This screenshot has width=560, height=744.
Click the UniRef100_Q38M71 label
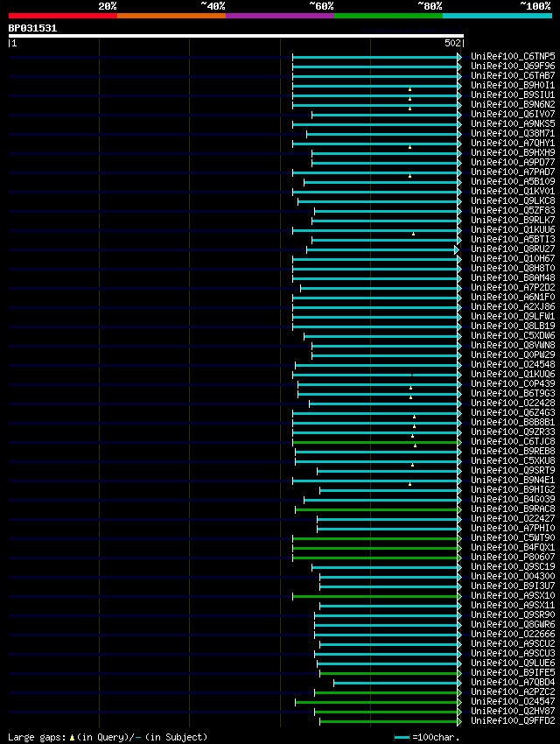[x=513, y=133]
